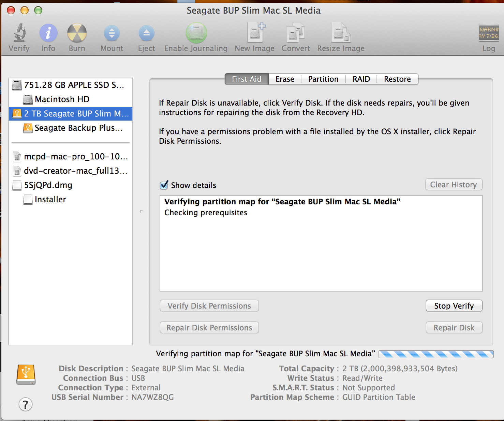Open the Convert image tool
Screen dimensions: 504x421
pos(295,34)
